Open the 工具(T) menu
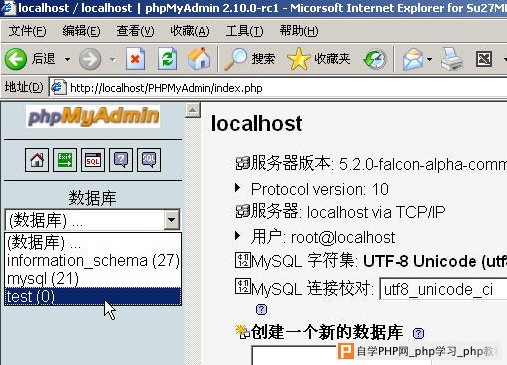This screenshot has width=507, height=365. coord(244,31)
